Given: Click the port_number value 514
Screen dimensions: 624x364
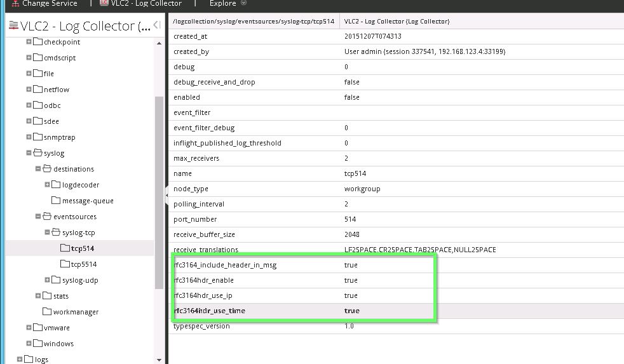Looking at the screenshot, I should (x=349, y=219).
